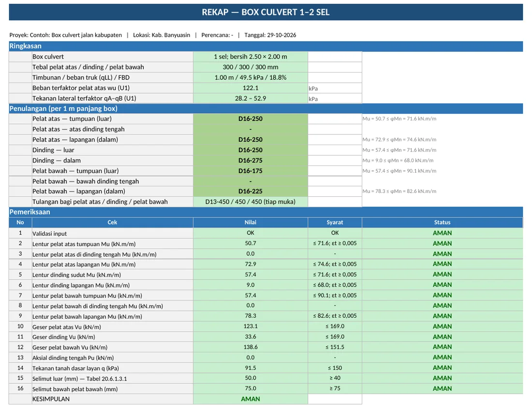This screenshot has width=532, height=413.
Task: Click the box culvert dimension value cell
Action: click(x=251, y=57)
